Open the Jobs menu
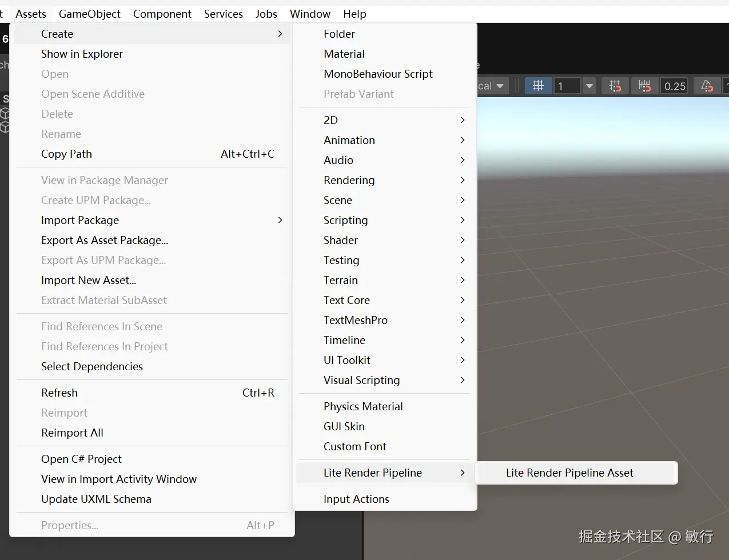This screenshot has height=560, width=729. [x=266, y=14]
